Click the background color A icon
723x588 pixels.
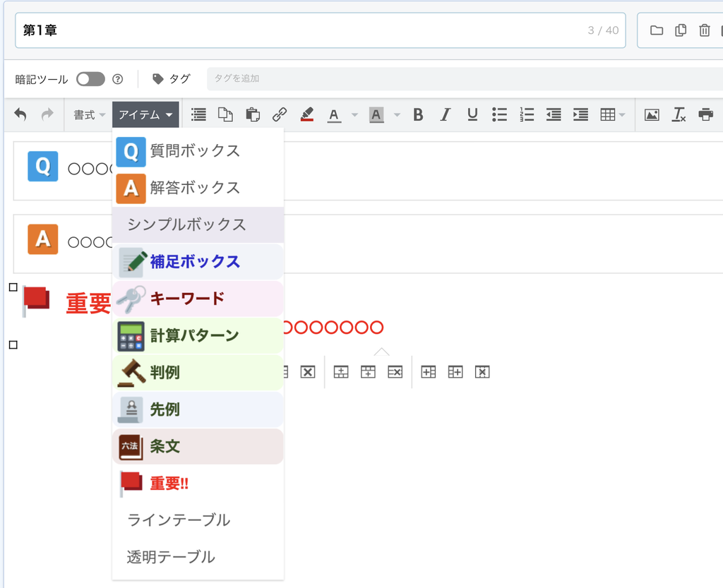coord(377,115)
